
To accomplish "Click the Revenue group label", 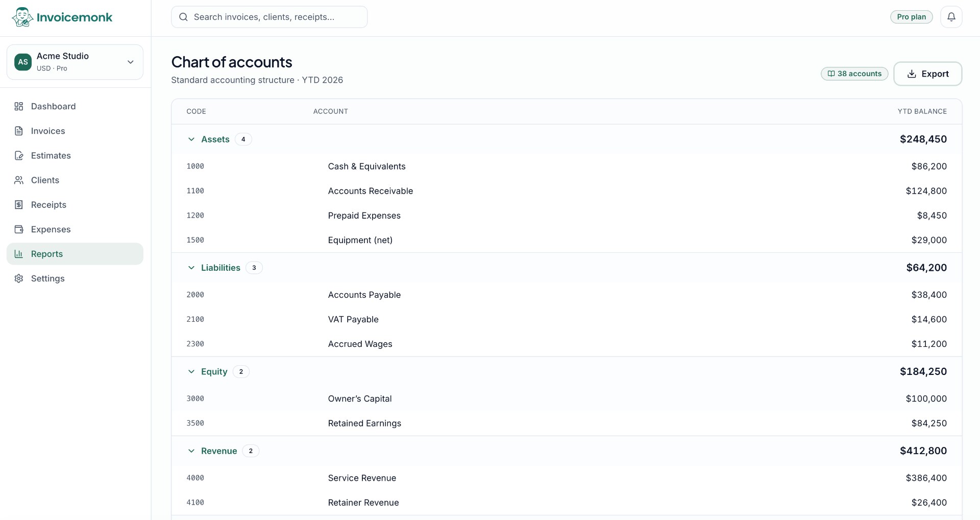I will pyautogui.click(x=219, y=451).
